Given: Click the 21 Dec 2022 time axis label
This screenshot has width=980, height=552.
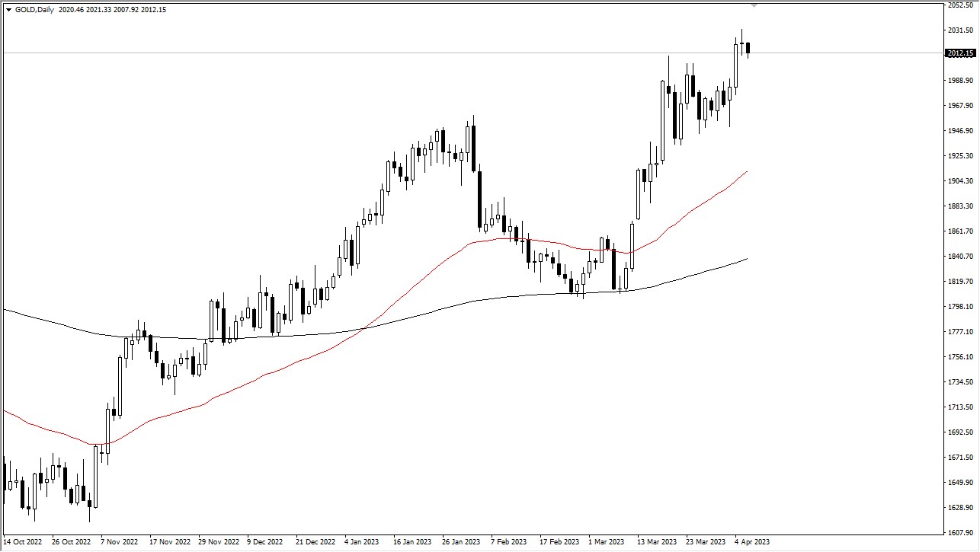Looking at the screenshot, I should [315, 542].
